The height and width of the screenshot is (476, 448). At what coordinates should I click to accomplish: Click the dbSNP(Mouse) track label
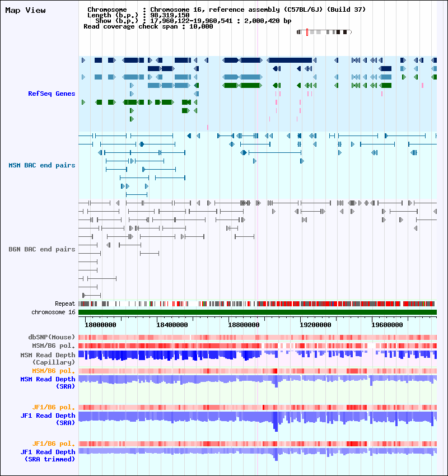(52, 337)
